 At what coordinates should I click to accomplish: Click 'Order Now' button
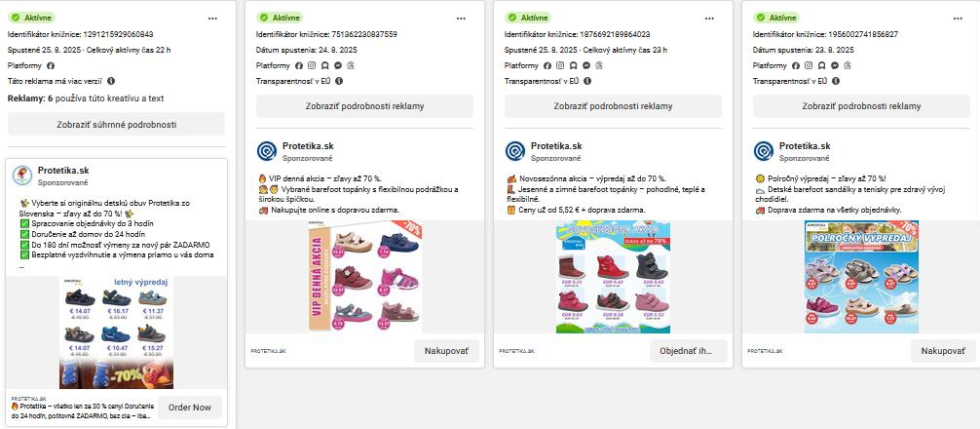point(189,408)
